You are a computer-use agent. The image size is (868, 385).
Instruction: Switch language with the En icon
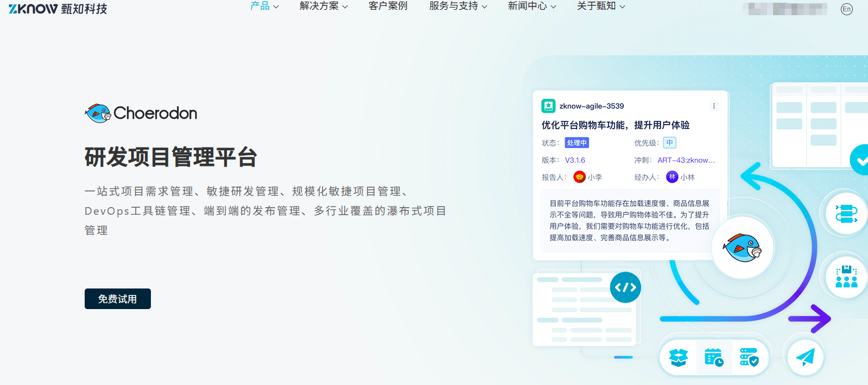846,9
